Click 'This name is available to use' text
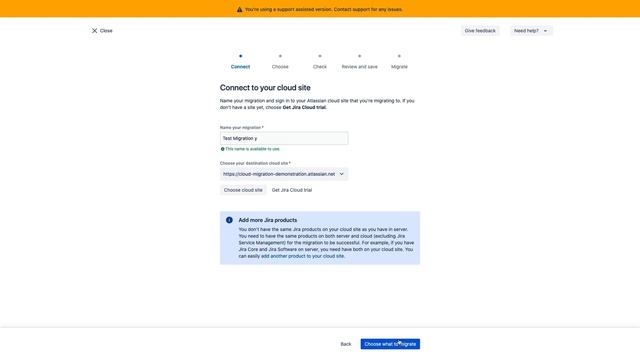This screenshot has width=640, height=360. (x=253, y=149)
